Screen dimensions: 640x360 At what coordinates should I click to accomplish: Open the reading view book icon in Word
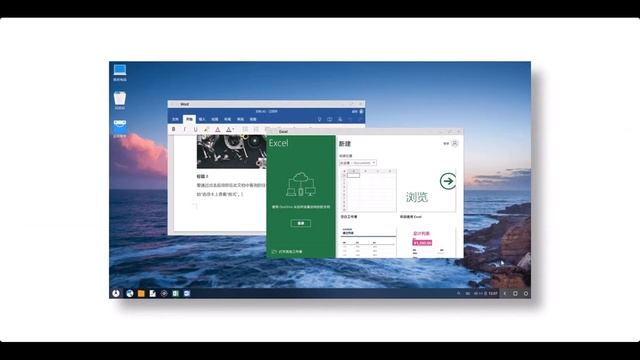[x=330, y=119]
